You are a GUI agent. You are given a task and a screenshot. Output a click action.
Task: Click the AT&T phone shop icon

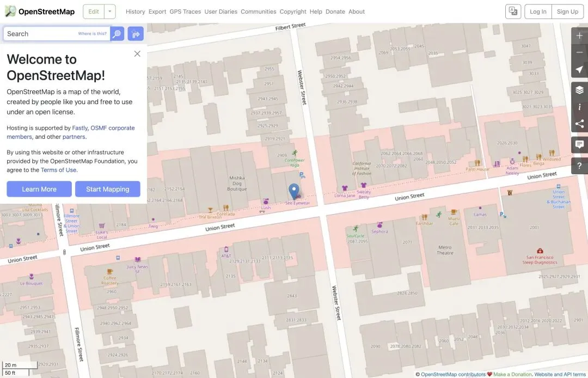click(226, 250)
